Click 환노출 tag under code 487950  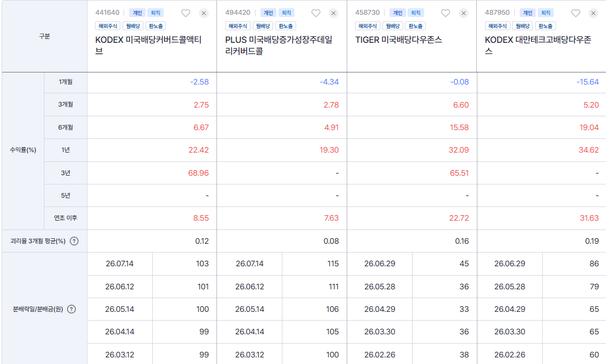pos(546,26)
